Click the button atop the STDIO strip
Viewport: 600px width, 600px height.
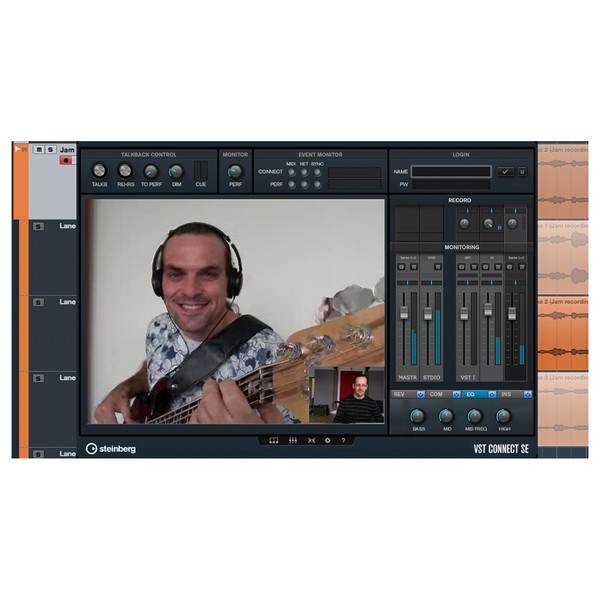point(438,267)
